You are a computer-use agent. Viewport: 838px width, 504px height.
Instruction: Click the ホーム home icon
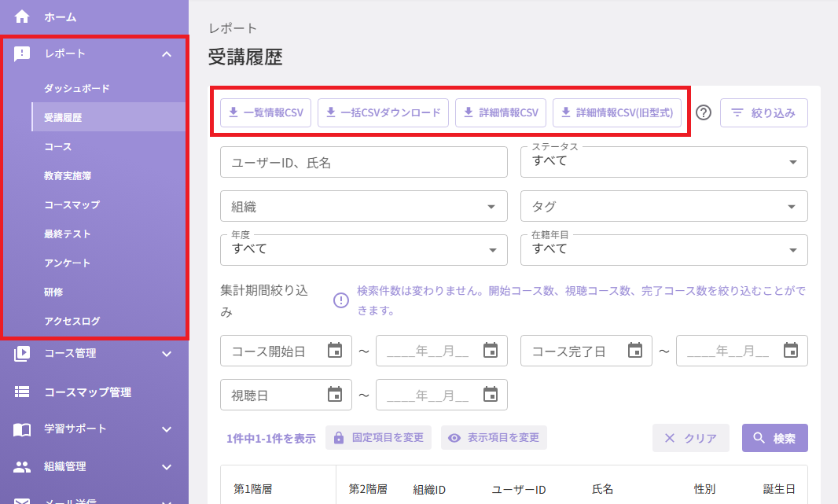(x=22, y=17)
